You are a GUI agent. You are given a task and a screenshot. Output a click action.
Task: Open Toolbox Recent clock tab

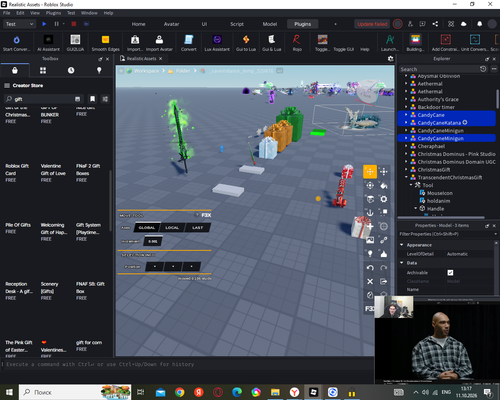[x=71, y=70]
